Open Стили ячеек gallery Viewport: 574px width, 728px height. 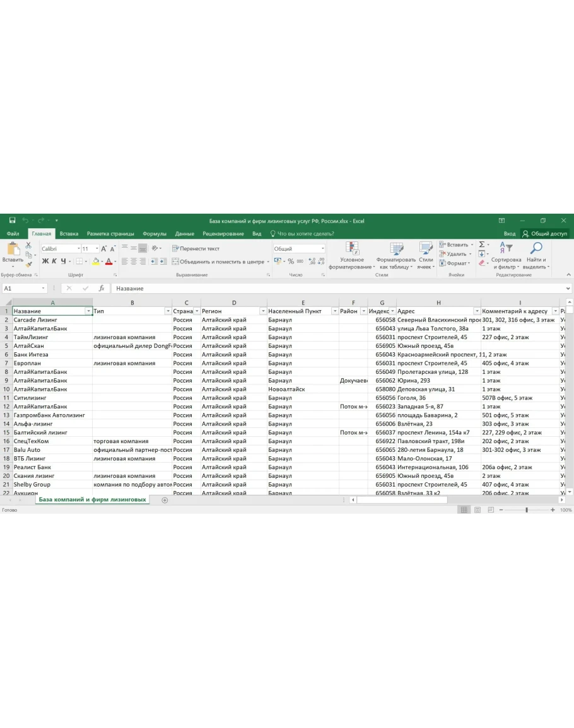pyautogui.click(x=426, y=255)
